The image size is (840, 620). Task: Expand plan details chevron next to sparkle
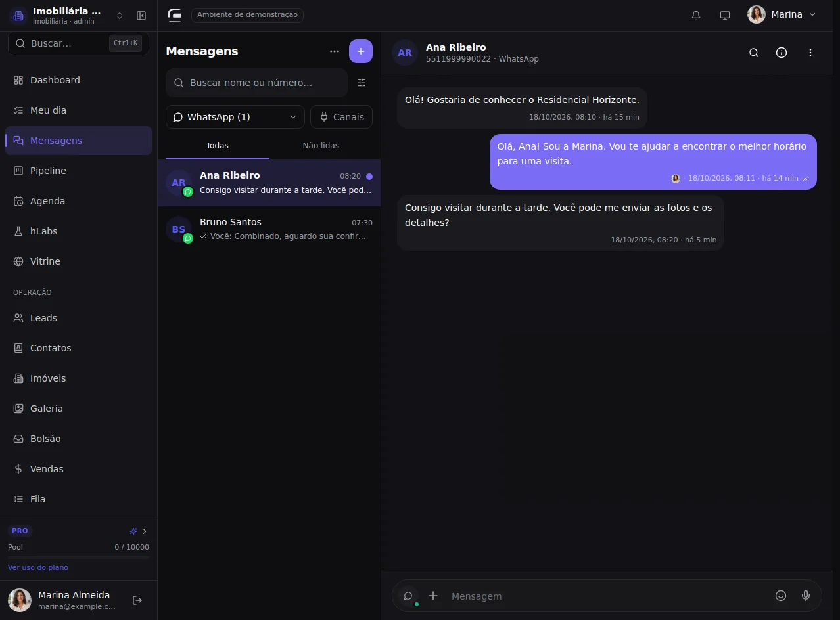coord(145,531)
